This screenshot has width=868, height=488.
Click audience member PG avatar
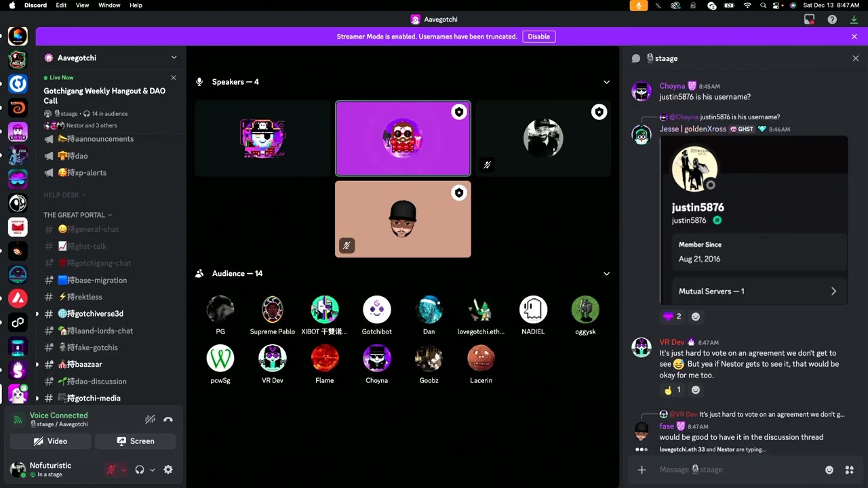tap(220, 310)
